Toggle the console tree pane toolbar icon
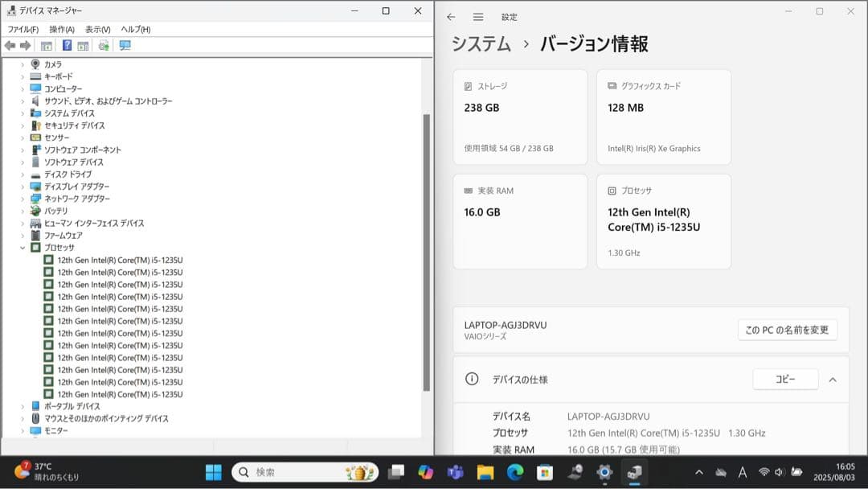Viewport: 868px width, 489px height. click(47, 45)
